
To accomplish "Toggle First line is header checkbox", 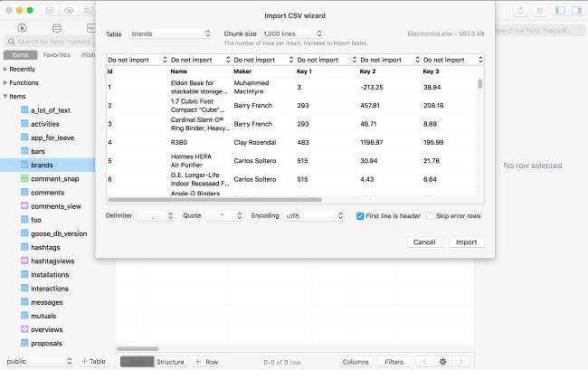I will click(360, 216).
